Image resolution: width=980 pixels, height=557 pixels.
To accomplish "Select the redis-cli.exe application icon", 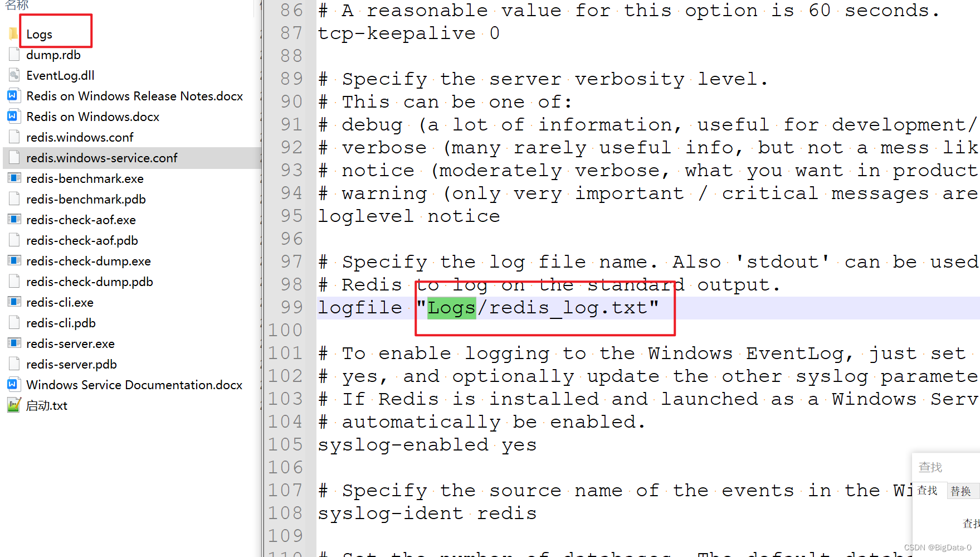I will 13,302.
